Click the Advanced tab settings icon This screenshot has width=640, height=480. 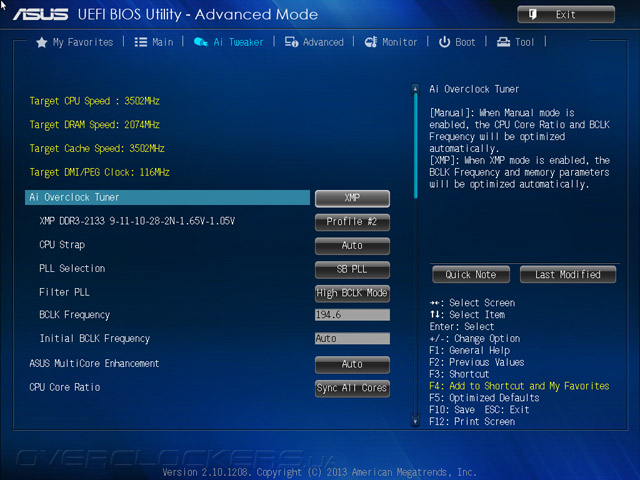pyautogui.click(x=291, y=42)
